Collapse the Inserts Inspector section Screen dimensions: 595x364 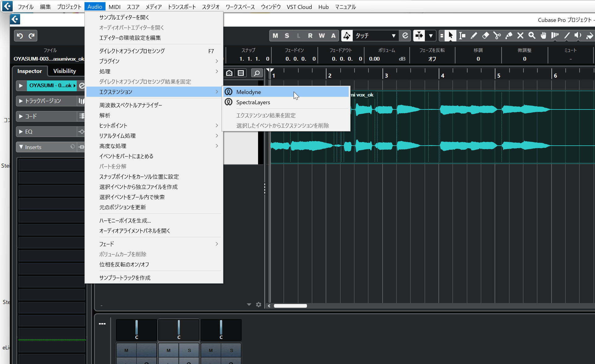pos(21,147)
